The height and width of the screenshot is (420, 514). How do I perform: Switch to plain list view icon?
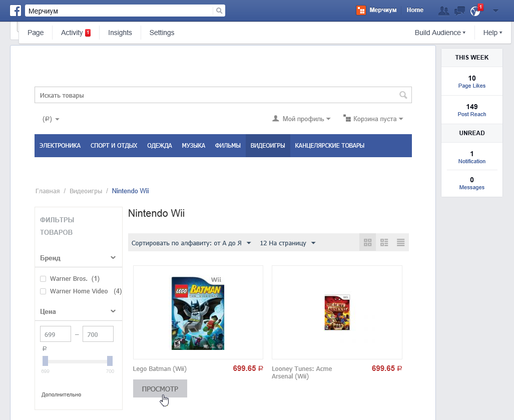(400, 242)
